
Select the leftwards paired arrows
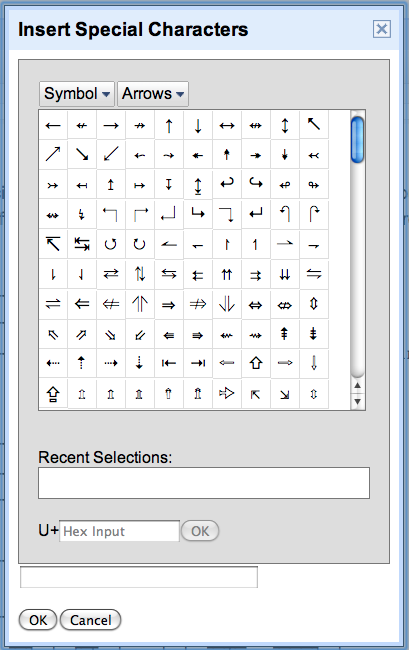(x=198, y=274)
